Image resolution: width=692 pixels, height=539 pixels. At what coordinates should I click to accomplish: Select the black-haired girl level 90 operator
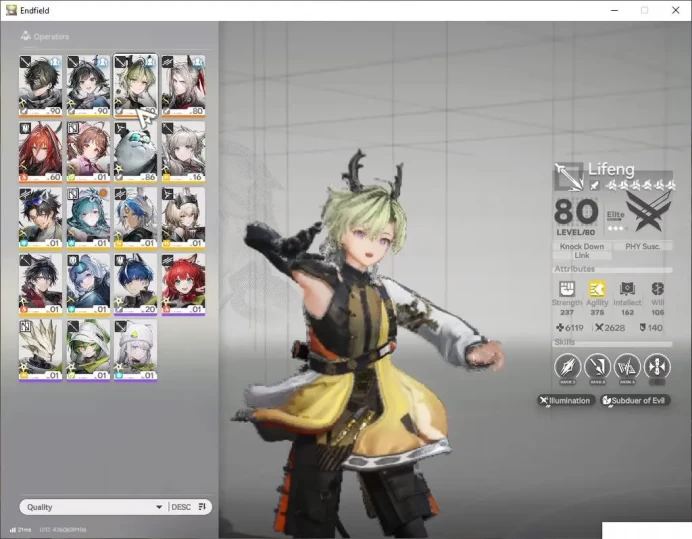88,86
